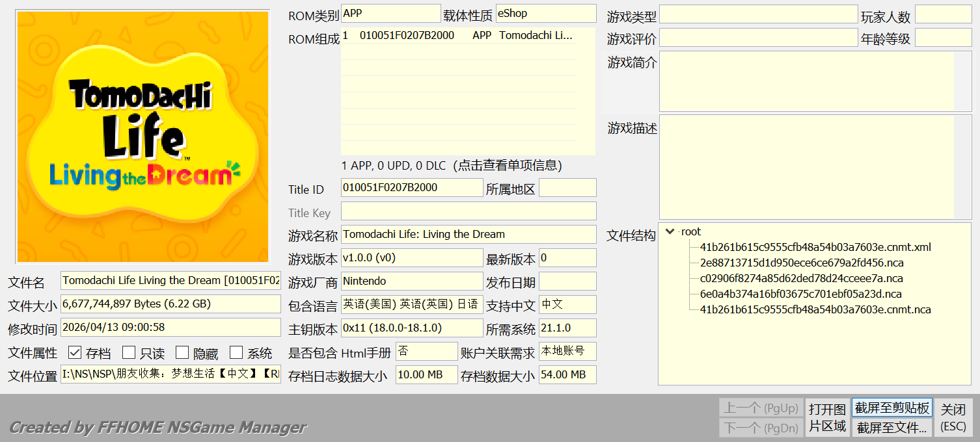Image resolution: width=980 pixels, height=442 pixels.
Task: Select the first ROM组成 row with APP entry
Action: 458,36
